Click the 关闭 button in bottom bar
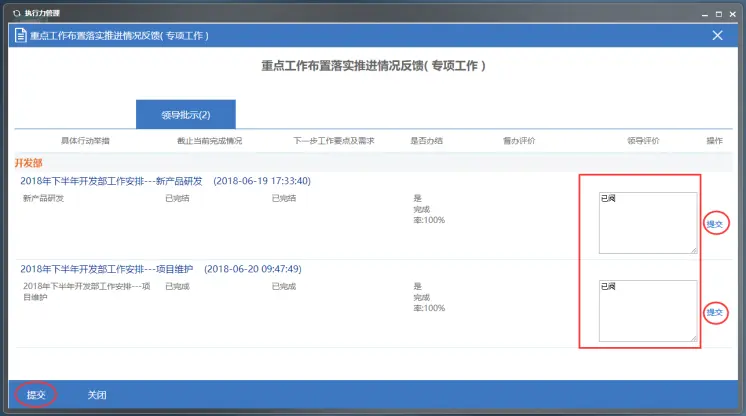Screen dimensions: 746x416 pos(97,395)
